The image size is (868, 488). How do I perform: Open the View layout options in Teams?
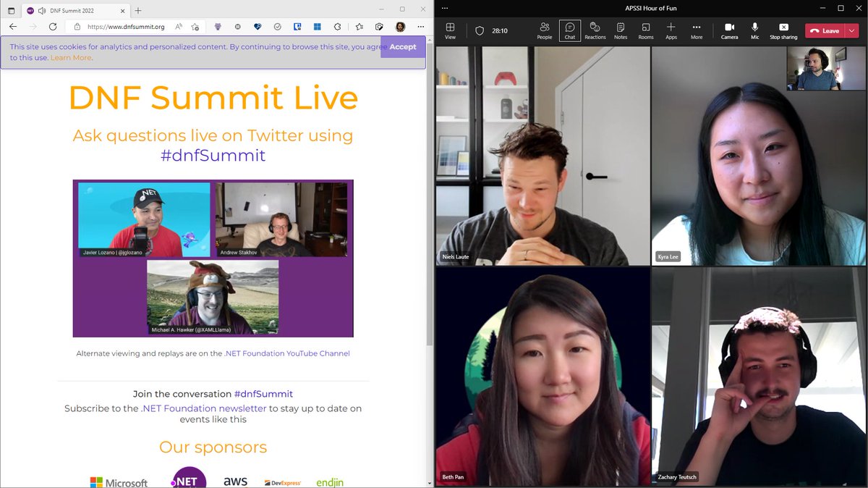click(450, 30)
